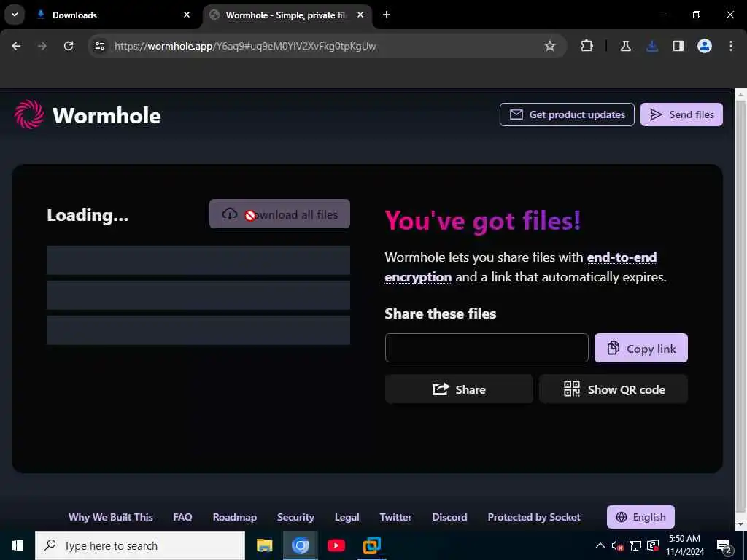Click the browser address bar URL
Viewport: 747px width, 560px height.
pyautogui.click(x=245, y=46)
